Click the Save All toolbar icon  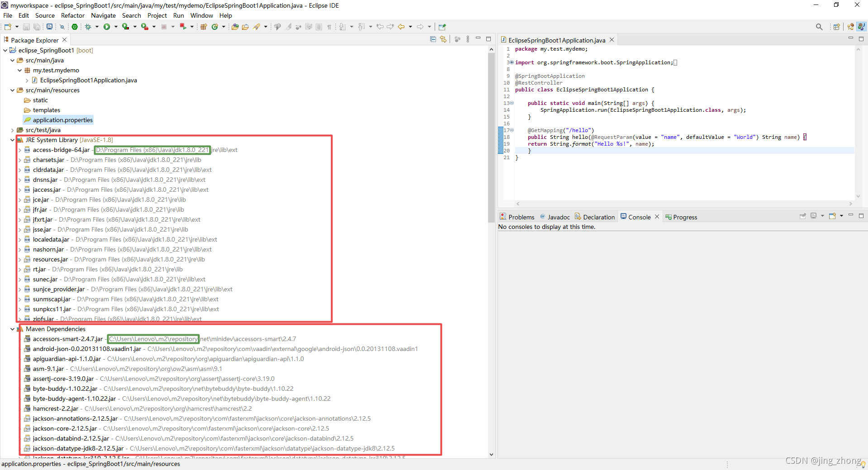click(37, 27)
